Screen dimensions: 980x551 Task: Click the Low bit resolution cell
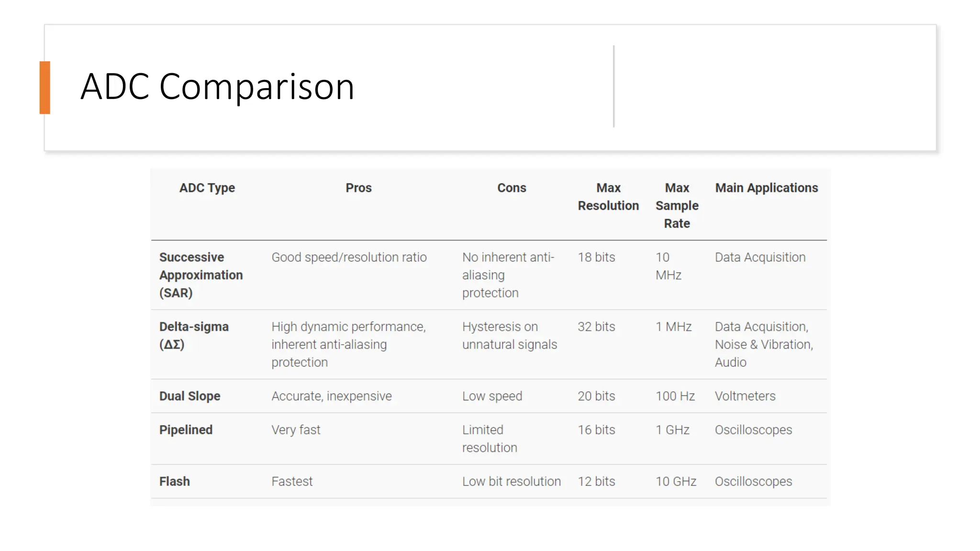[511, 482]
